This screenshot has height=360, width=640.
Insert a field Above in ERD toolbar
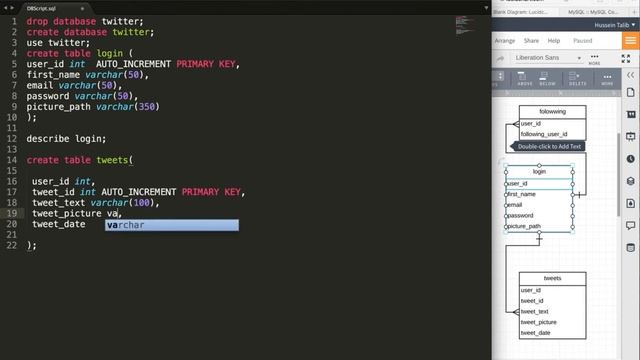pos(524,78)
